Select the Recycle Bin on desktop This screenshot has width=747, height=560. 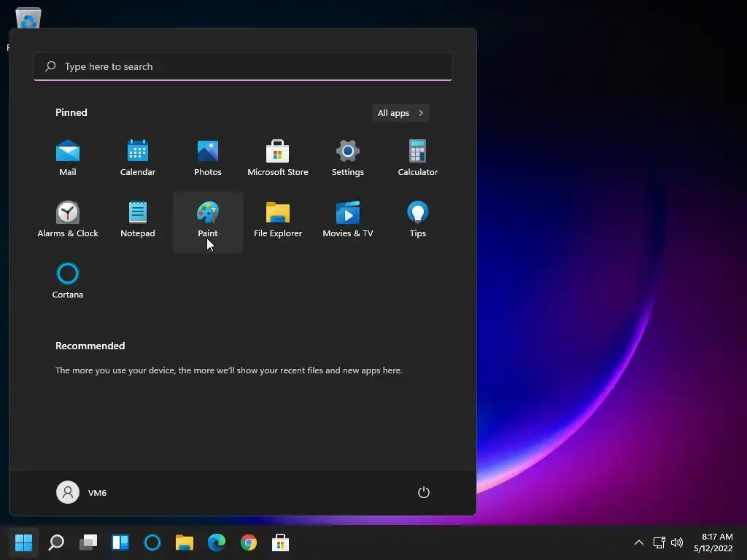28,19
